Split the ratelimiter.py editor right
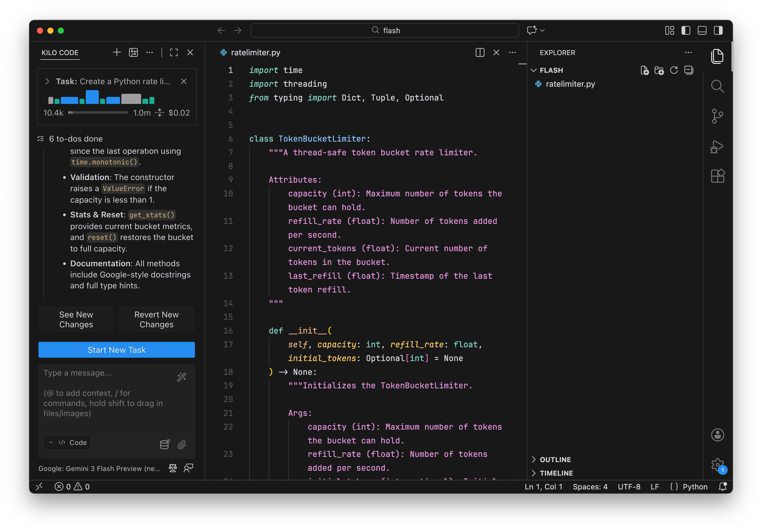The image size is (762, 532). (x=480, y=52)
